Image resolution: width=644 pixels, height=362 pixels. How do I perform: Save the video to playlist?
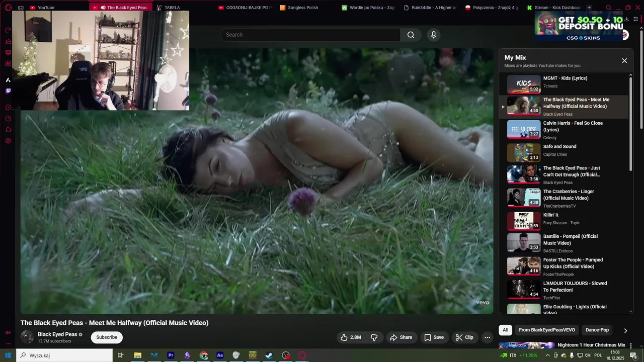click(434, 337)
